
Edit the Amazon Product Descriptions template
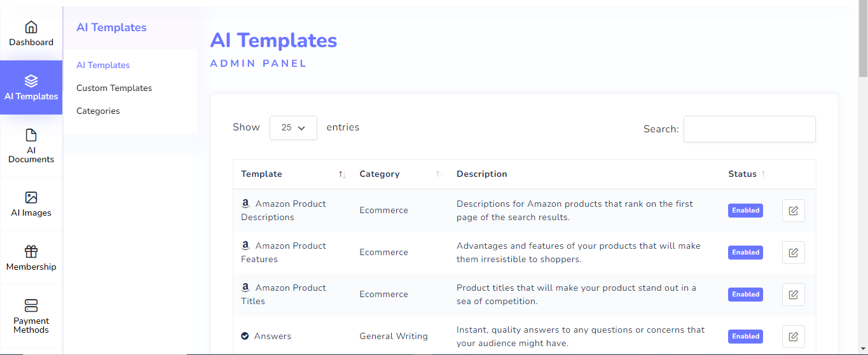pyautogui.click(x=793, y=211)
